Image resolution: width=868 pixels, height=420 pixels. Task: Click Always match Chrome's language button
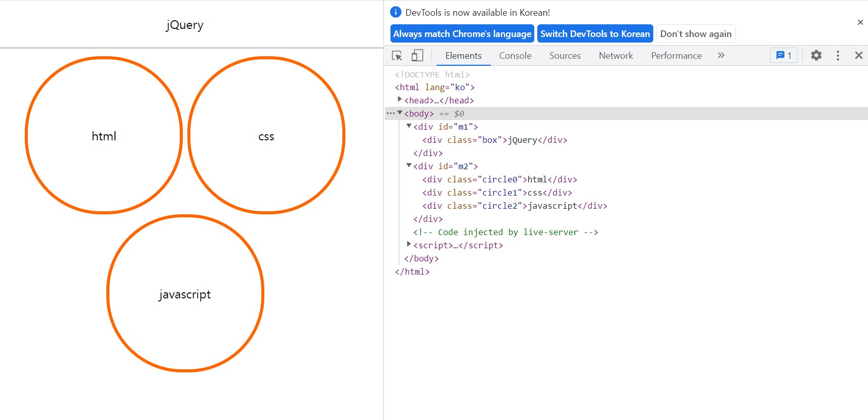point(462,34)
